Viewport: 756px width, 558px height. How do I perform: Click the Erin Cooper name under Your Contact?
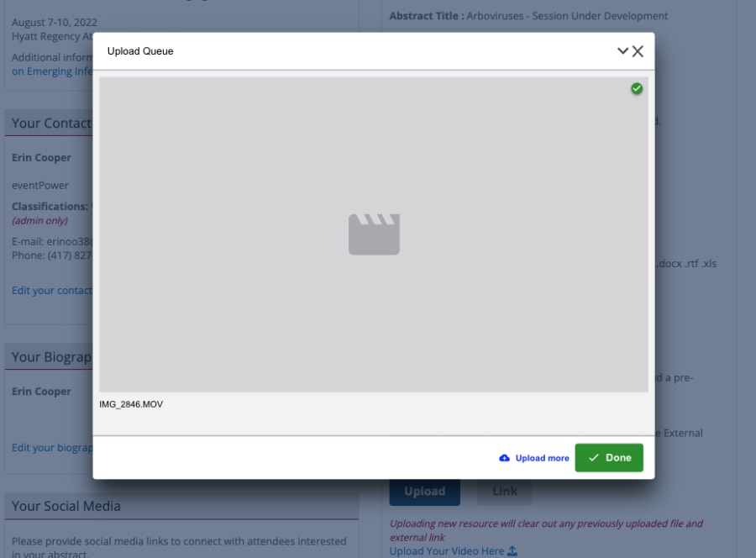(x=41, y=158)
